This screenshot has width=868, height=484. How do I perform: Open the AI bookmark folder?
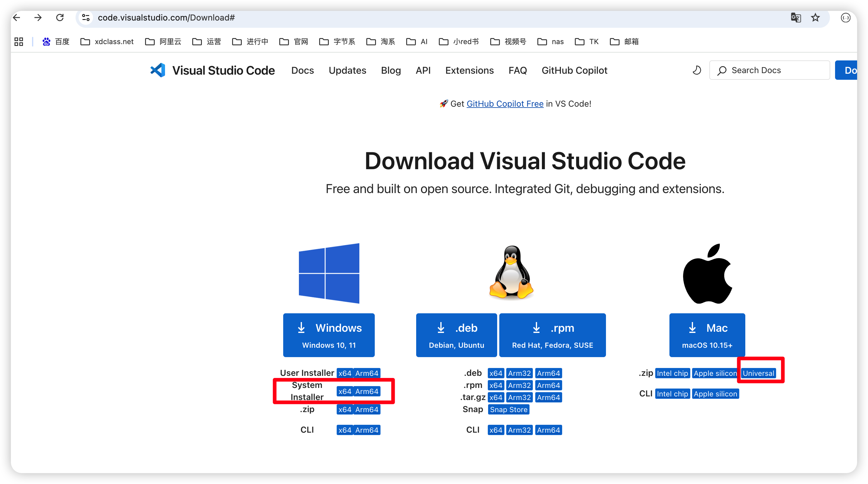[417, 41]
